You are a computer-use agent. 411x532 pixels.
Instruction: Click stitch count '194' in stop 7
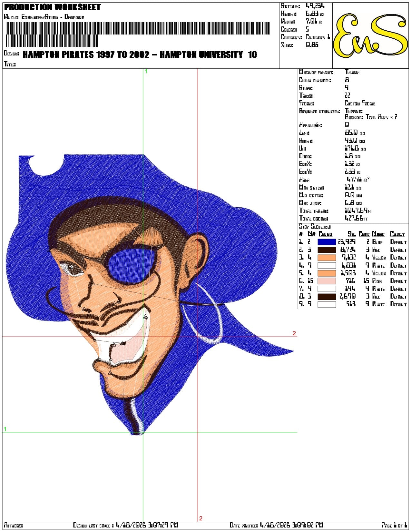350,289
